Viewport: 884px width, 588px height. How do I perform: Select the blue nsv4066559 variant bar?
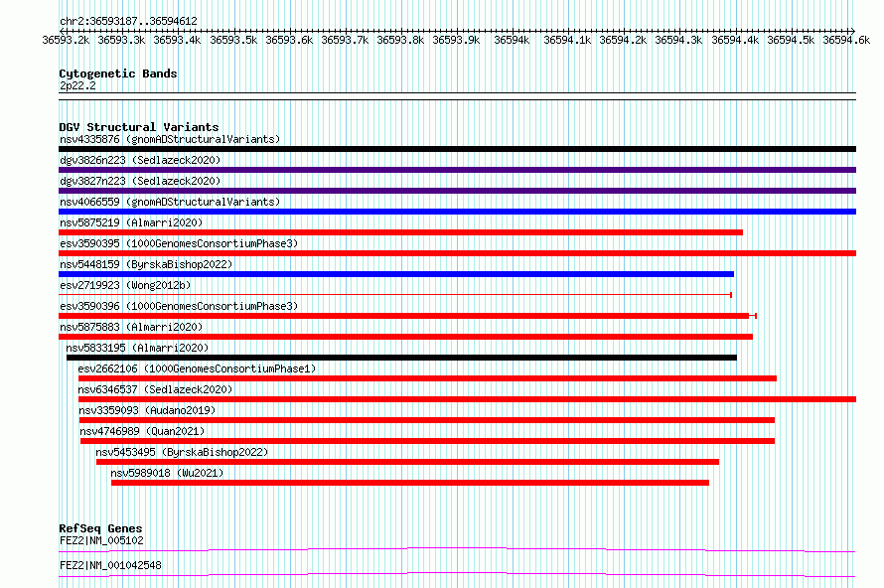click(x=457, y=212)
